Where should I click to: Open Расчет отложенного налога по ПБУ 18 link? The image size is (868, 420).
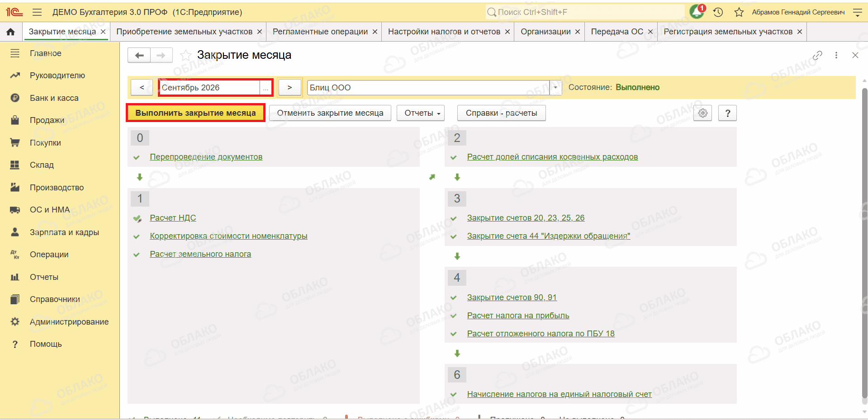(x=541, y=334)
